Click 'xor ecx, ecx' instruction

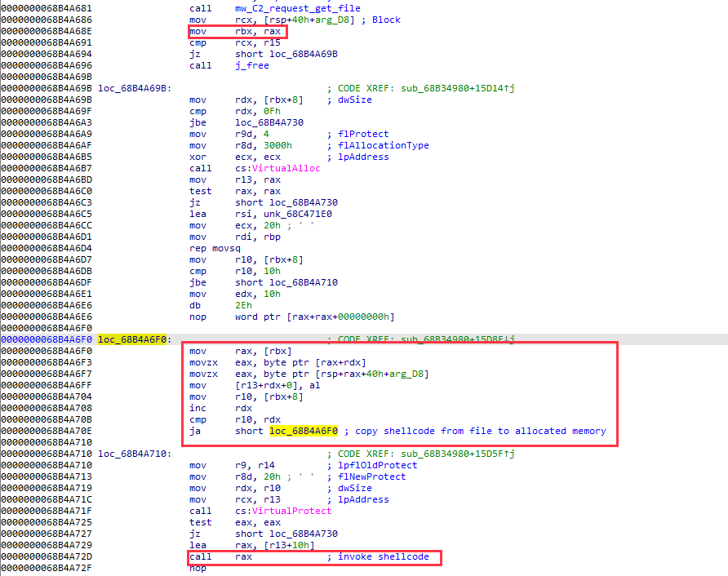235,157
